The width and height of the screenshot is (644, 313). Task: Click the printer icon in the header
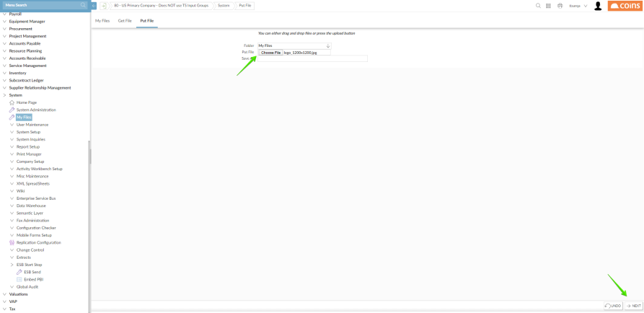(x=560, y=6)
